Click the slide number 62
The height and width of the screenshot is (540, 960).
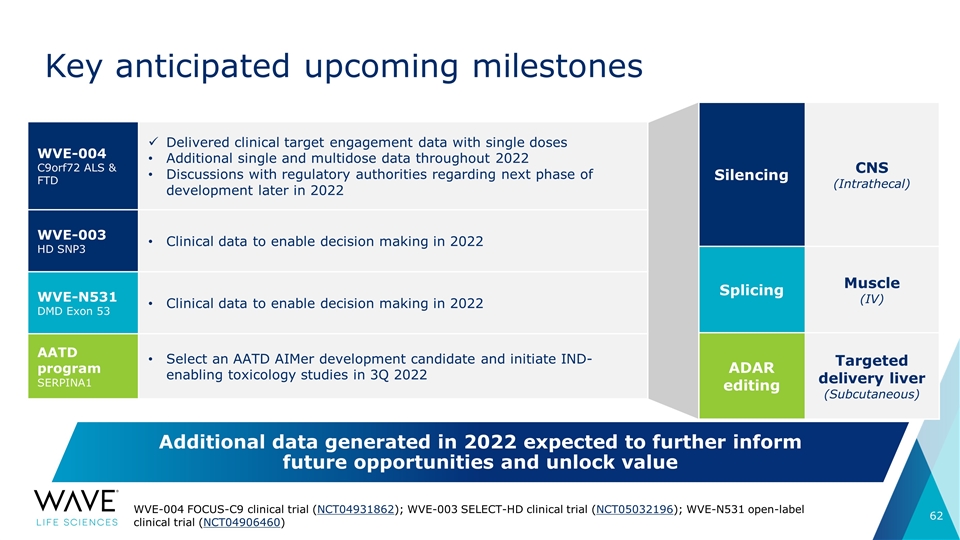[x=936, y=516]
